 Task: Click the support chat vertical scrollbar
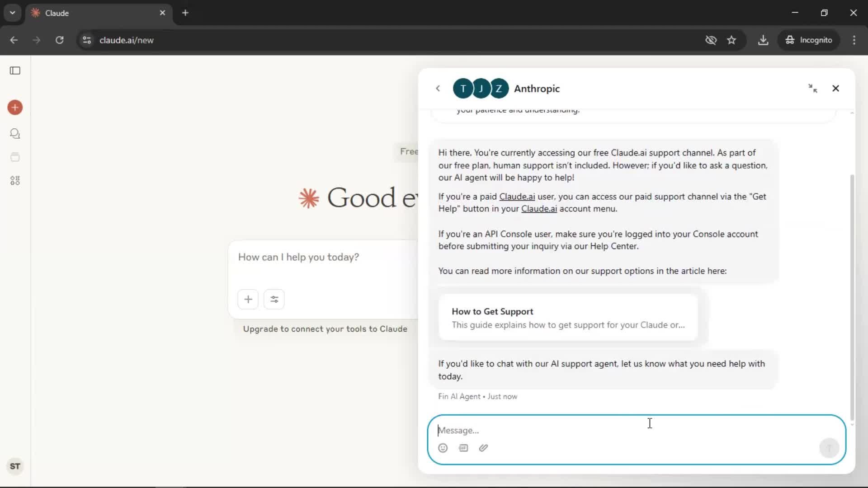[x=852, y=298]
